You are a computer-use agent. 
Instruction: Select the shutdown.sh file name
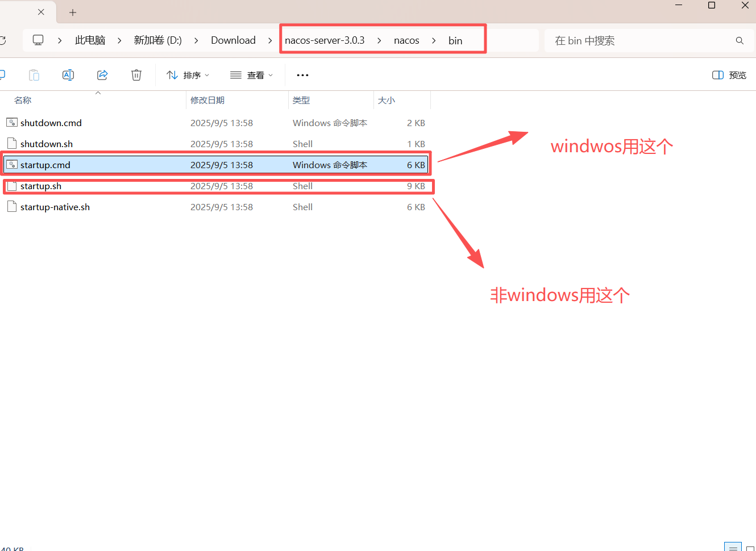[x=47, y=144]
